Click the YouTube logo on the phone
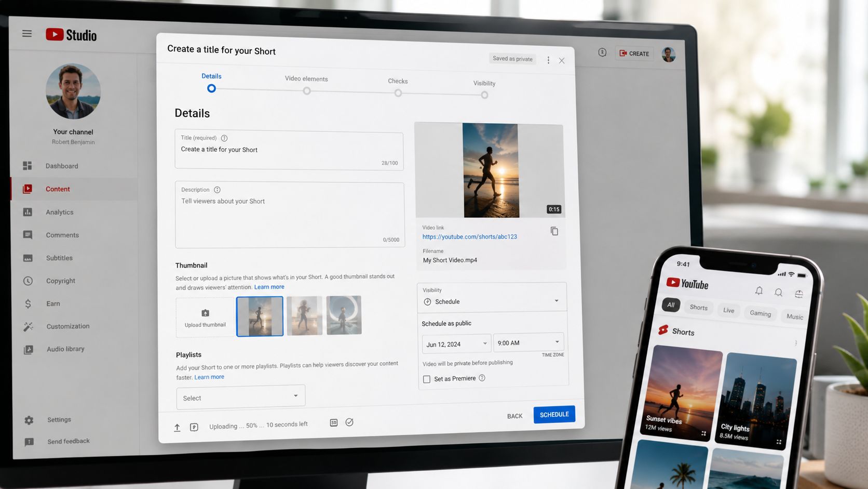This screenshot has height=489, width=868. click(687, 283)
